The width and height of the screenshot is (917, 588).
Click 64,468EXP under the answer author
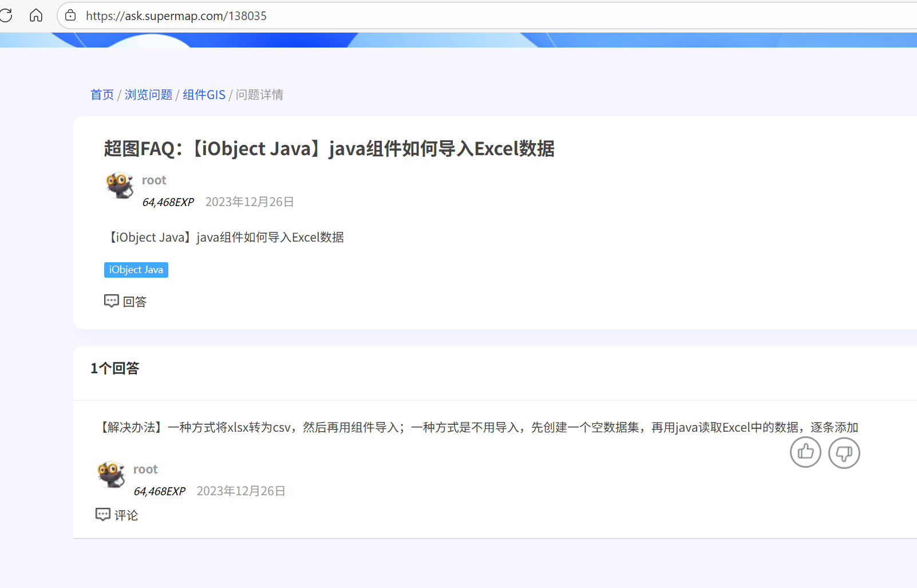[x=160, y=491]
